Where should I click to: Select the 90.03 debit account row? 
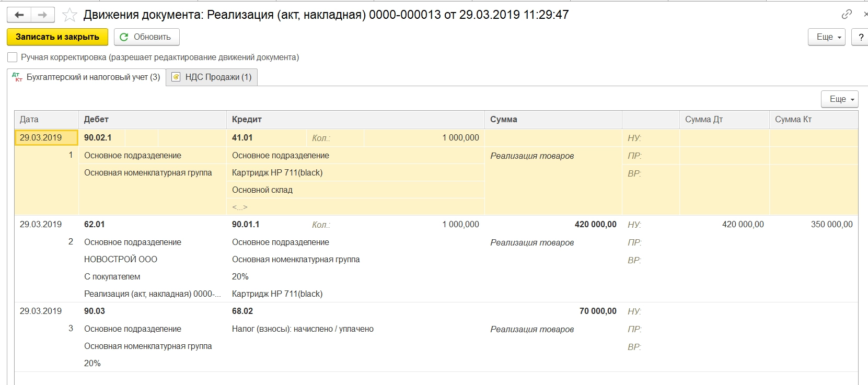[x=95, y=311]
